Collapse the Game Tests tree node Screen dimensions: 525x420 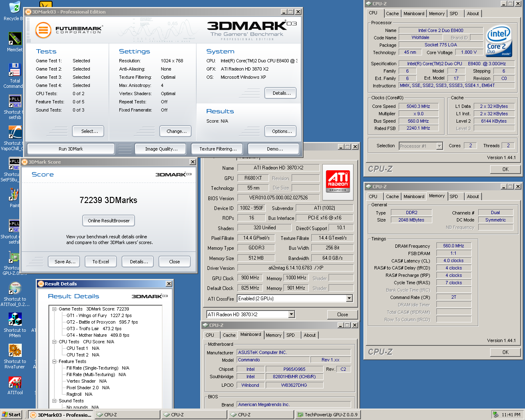54,309
